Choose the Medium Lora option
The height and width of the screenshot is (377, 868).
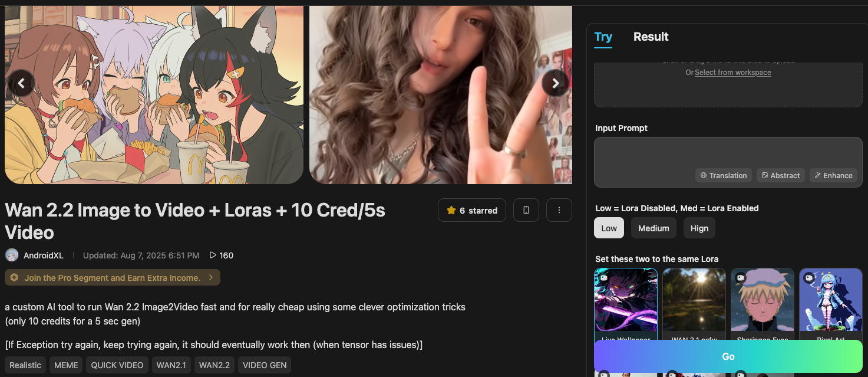click(654, 228)
